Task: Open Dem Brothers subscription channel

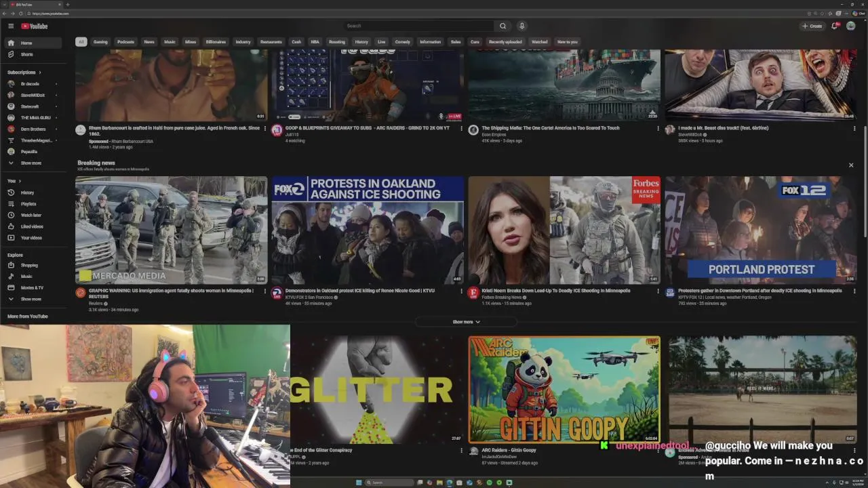Action: pyautogui.click(x=34, y=129)
